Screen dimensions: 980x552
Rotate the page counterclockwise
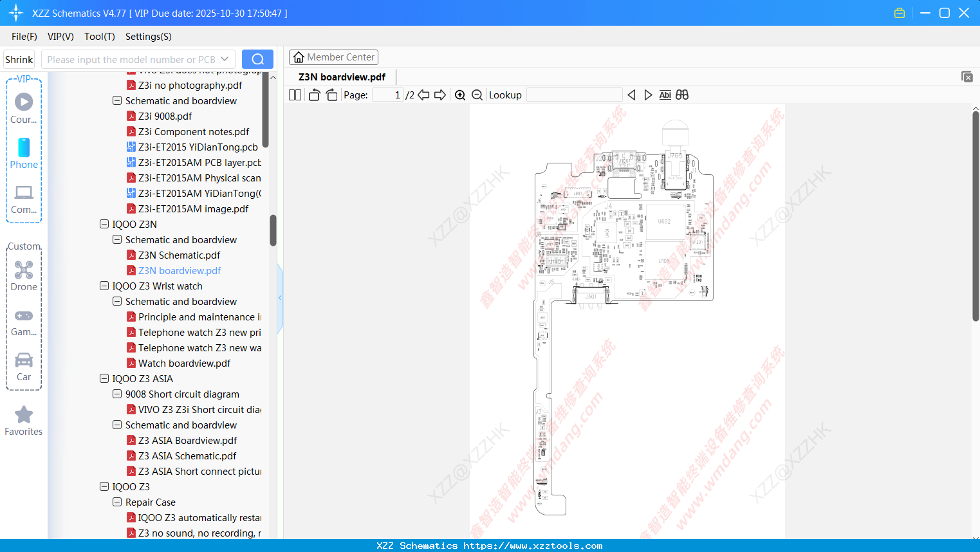pyautogui.click(x=315, y=95)
